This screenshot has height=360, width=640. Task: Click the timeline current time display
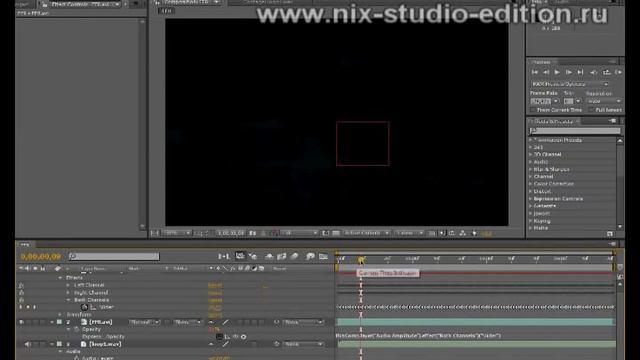tap(41, 256)
